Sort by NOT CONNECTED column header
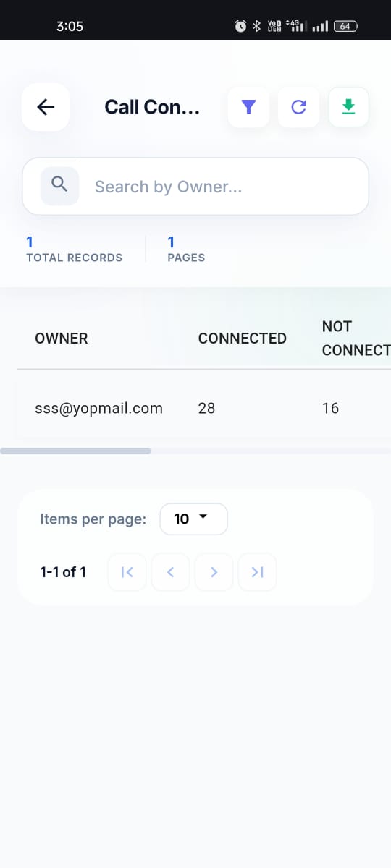 356,339
